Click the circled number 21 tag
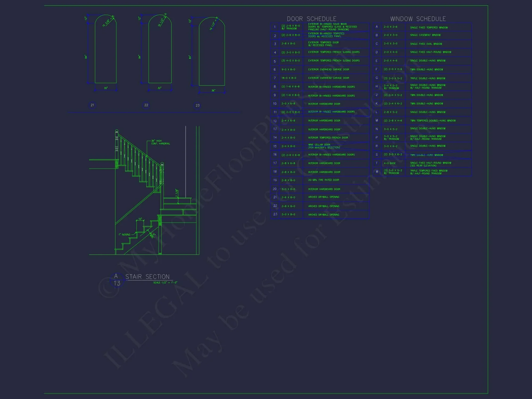The height and width of the screenshot is (399, 532). click(x=92, y=105)
